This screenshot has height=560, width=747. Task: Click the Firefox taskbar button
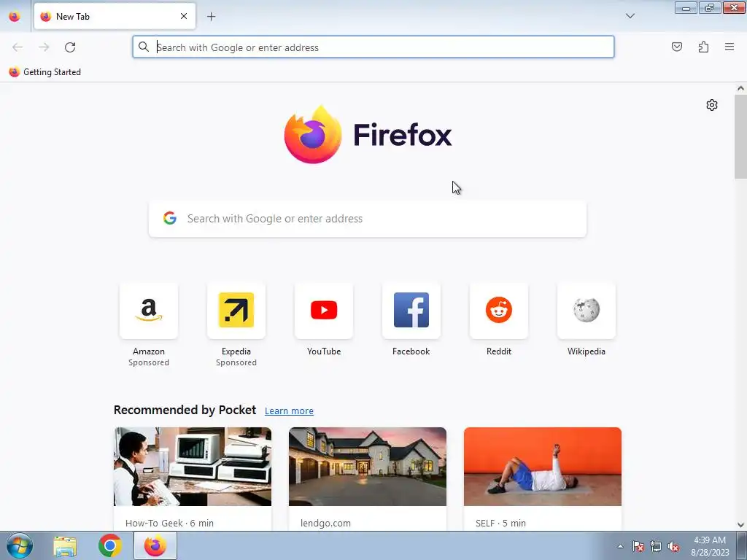pos(155,545)
